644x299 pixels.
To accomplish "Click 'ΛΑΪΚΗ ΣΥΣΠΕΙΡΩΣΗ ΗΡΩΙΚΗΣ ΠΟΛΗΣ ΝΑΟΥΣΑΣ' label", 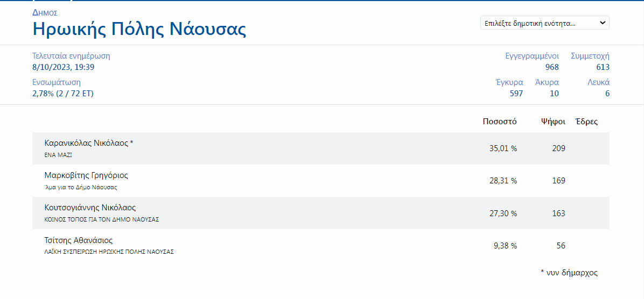I will tap(109, 252).
